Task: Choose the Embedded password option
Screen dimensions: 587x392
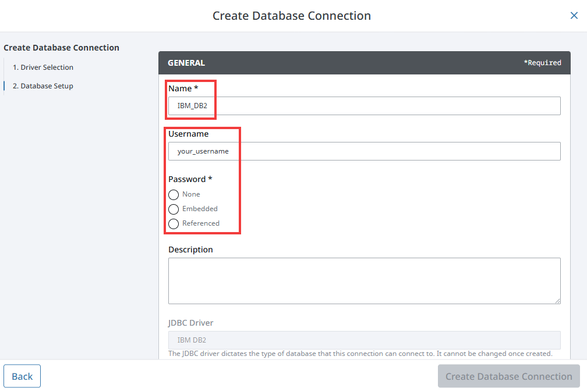Action: (174, 209)
